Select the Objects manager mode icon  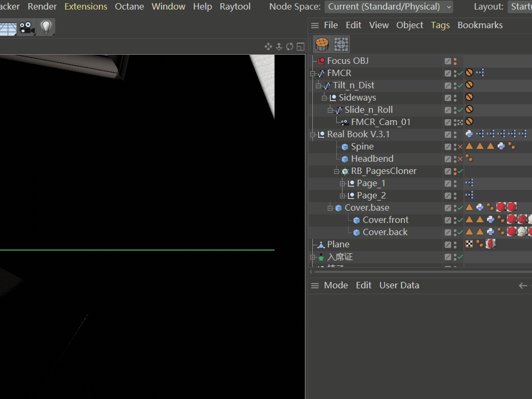click(x=322, y=44)
